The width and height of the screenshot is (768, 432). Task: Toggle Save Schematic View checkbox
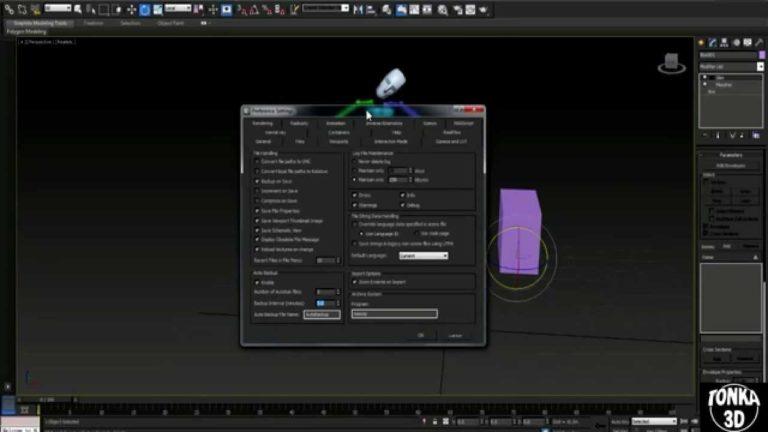(257, 230)
